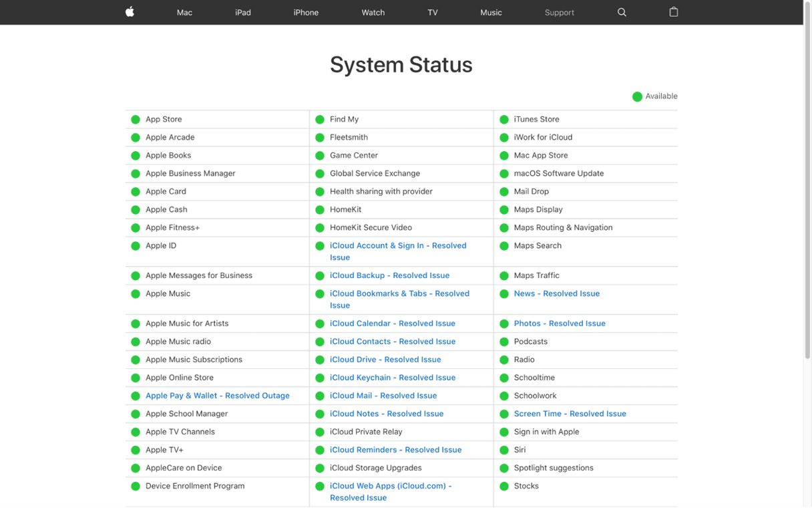812x508 pixels.
Task: Open the shopping bag icon
Action: [673, 12]
